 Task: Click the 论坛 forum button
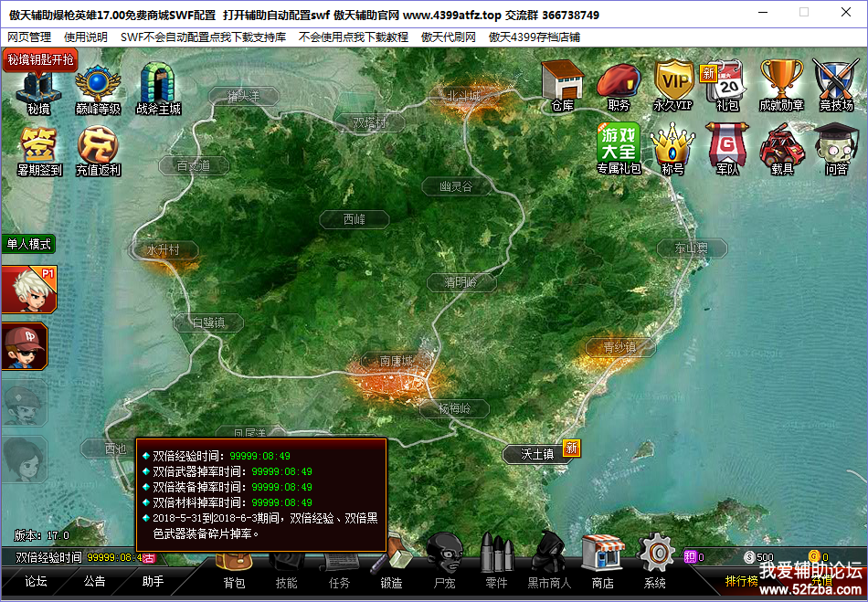36,581
